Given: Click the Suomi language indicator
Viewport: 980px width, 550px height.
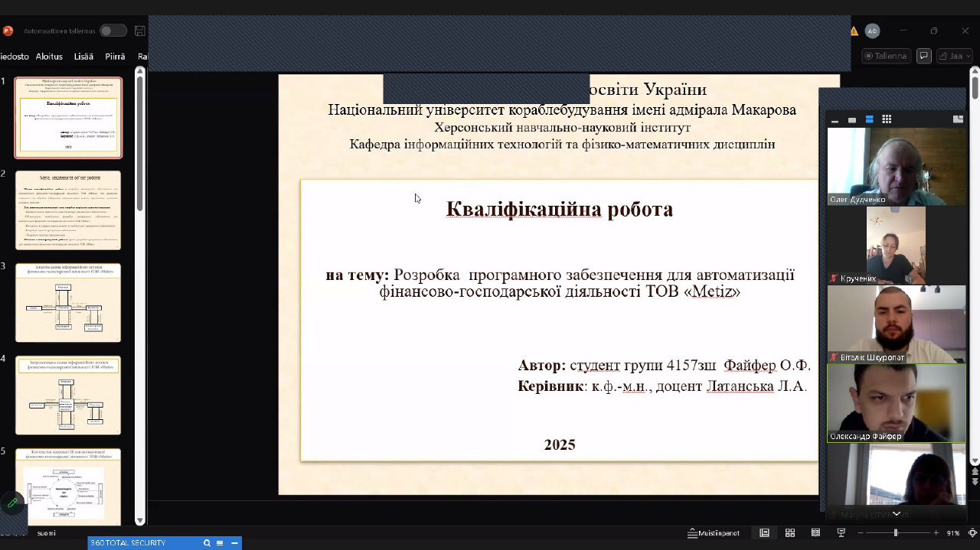Looking at the screenshot, I should pos(46,533).
